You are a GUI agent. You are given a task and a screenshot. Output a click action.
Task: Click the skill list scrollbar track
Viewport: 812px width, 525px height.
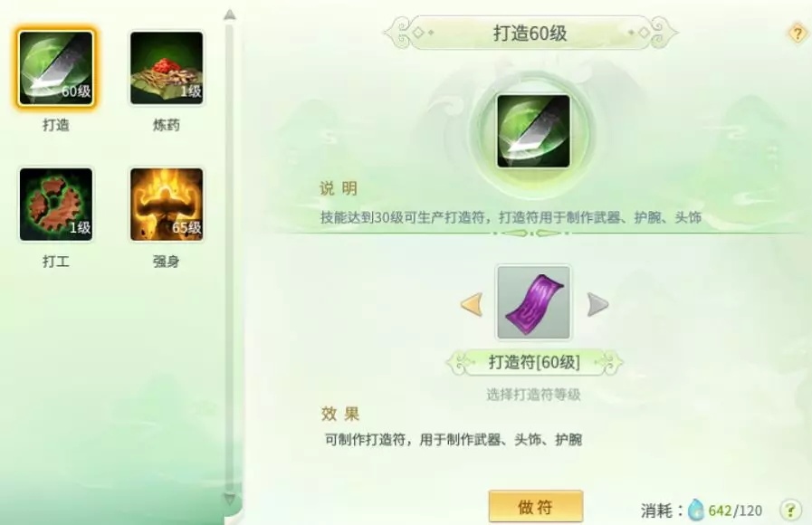pos(229,256)
